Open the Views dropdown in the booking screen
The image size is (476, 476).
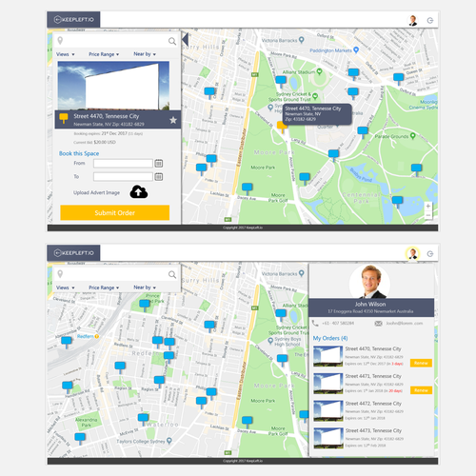point(66,54)
